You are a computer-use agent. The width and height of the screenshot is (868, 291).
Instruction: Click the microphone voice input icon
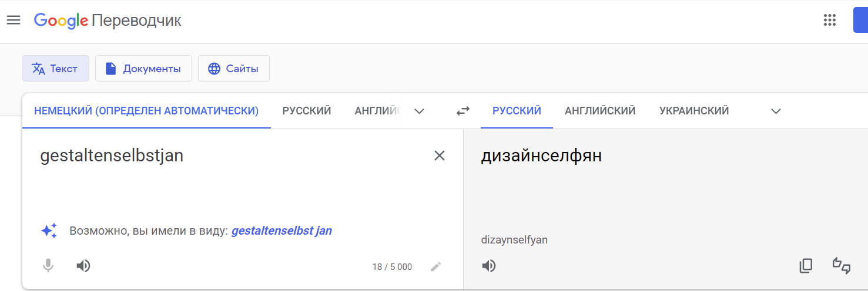click(48, 266)
